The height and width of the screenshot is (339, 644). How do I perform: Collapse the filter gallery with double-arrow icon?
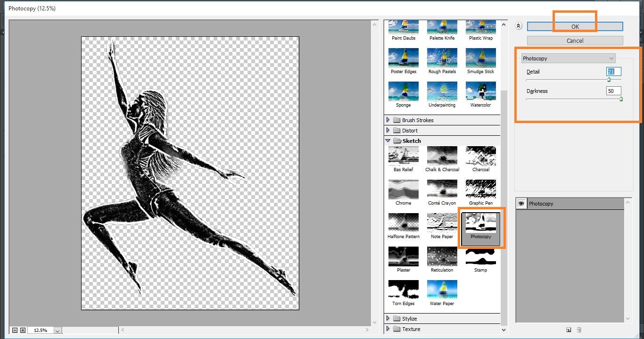pos(519,26)
